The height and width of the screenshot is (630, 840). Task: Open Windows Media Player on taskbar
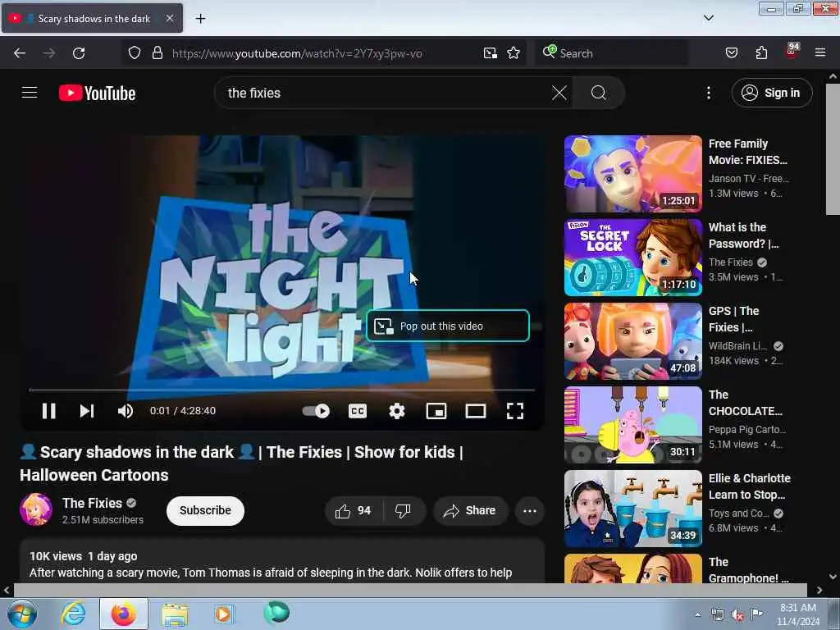click(223, 614)
